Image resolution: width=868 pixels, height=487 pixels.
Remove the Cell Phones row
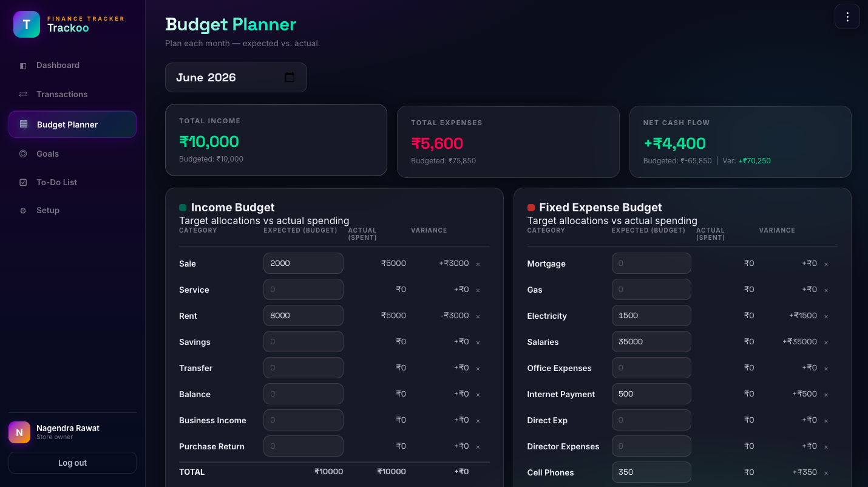(x=826, y=473)
